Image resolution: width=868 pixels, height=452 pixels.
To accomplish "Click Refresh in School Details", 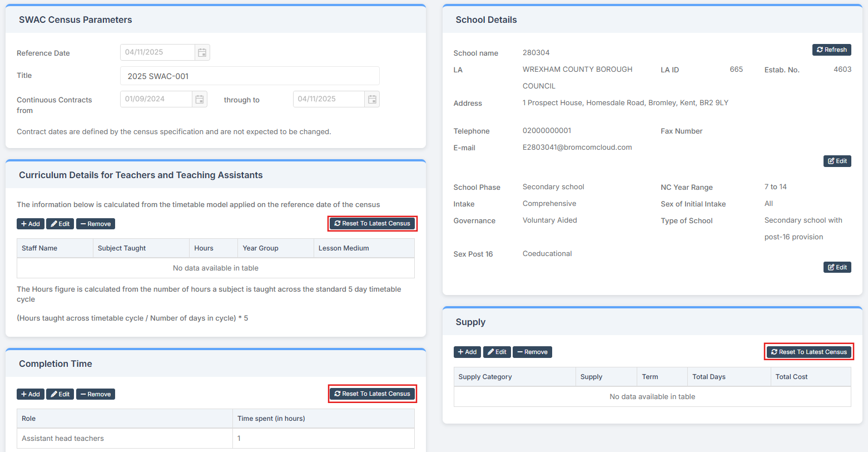I will tap(831, 50).
